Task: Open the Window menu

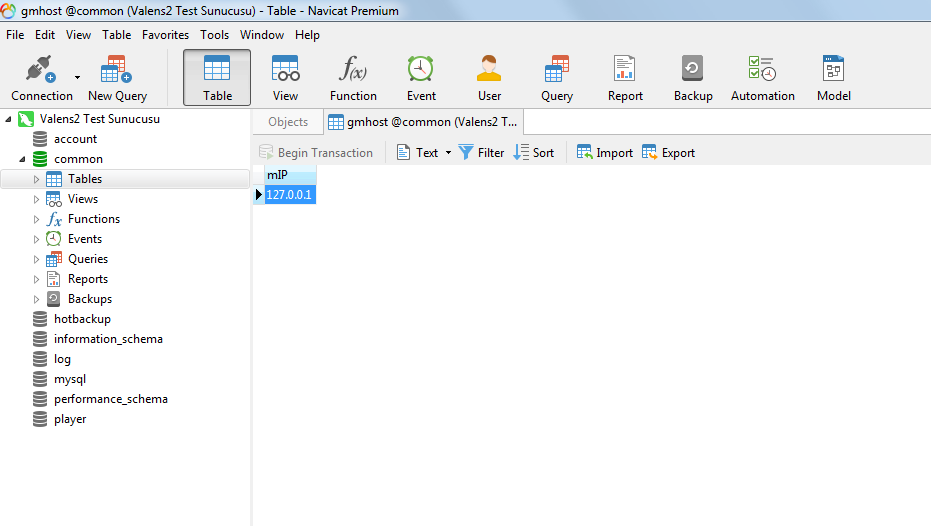Action: coord(262,35)
